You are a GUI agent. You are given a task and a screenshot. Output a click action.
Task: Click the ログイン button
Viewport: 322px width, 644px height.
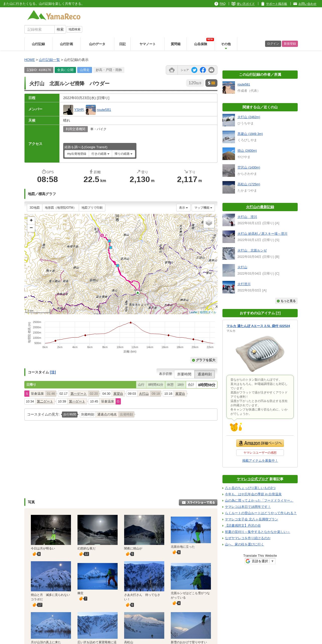(x=273, y=44)
